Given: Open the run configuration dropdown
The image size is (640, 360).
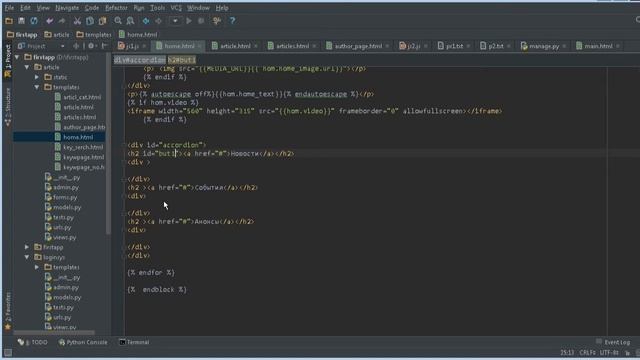Looking at the screenshot, I should point(175,20).
